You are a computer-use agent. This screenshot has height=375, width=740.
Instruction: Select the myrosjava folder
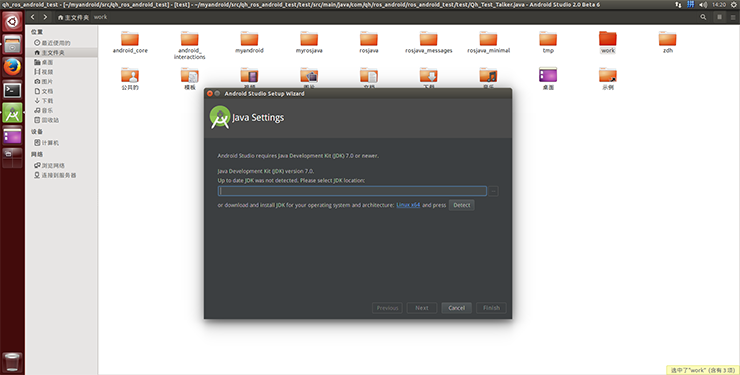[309, 42]
